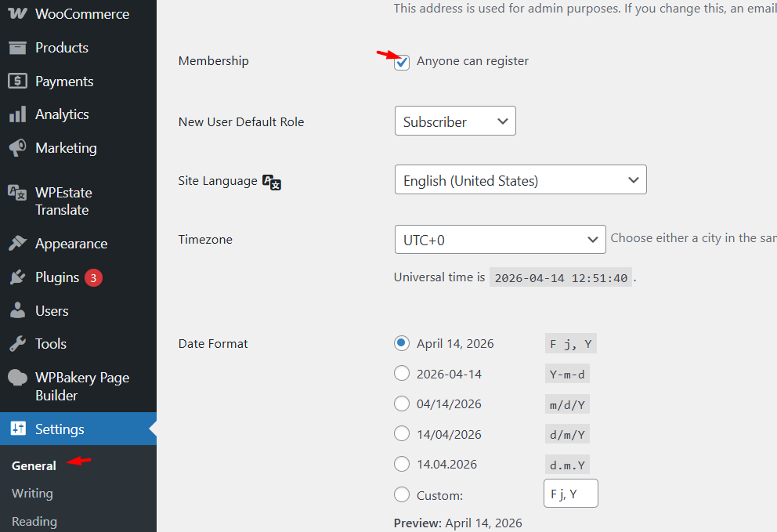
Task: Click the Marketing megaphone icon
Action: click(x=17, y=148)
